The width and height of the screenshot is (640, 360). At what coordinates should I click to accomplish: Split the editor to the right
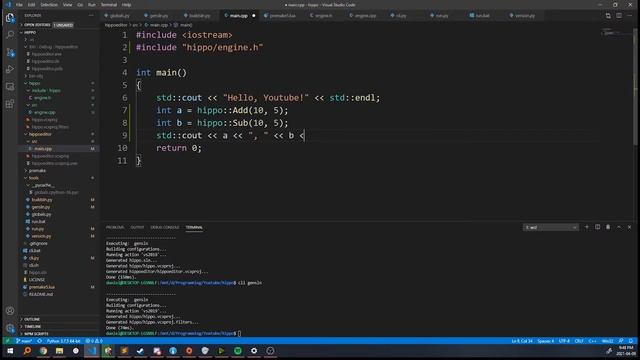pyautogui.click(x=619, y=16)
